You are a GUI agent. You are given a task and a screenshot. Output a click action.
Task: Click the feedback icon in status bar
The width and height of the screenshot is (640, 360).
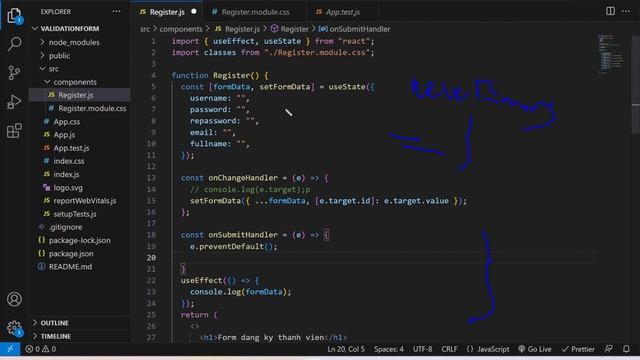[x=608, y=349]
